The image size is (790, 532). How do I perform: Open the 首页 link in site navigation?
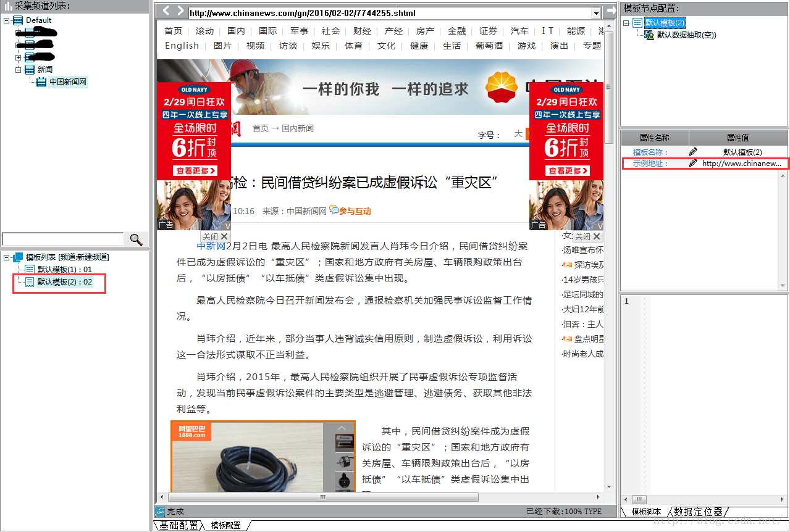pos(174,31)
